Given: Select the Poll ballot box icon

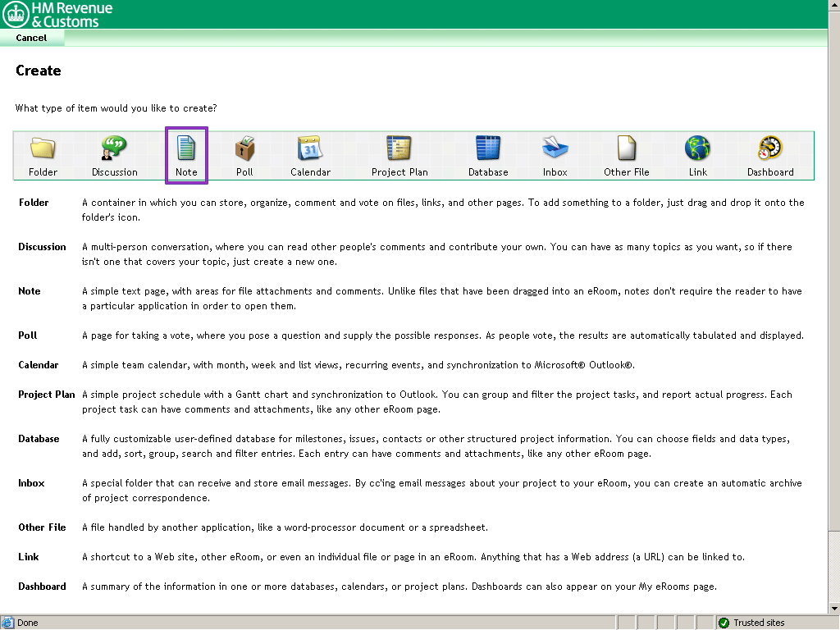Looking at the screenshot, I should (244, 148).
